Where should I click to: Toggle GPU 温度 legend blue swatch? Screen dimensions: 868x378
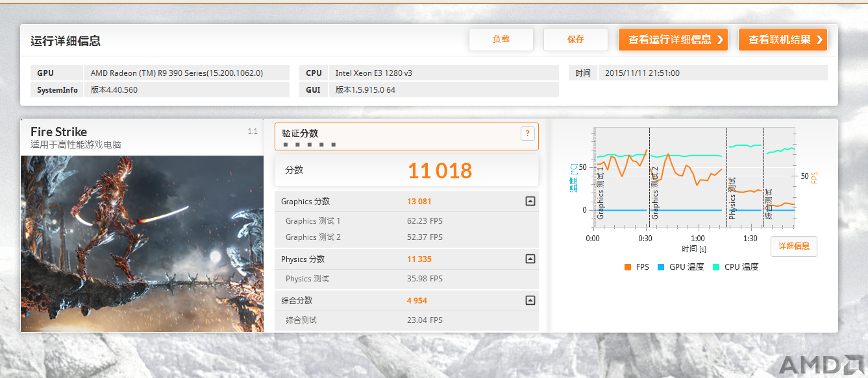(661, 267)
